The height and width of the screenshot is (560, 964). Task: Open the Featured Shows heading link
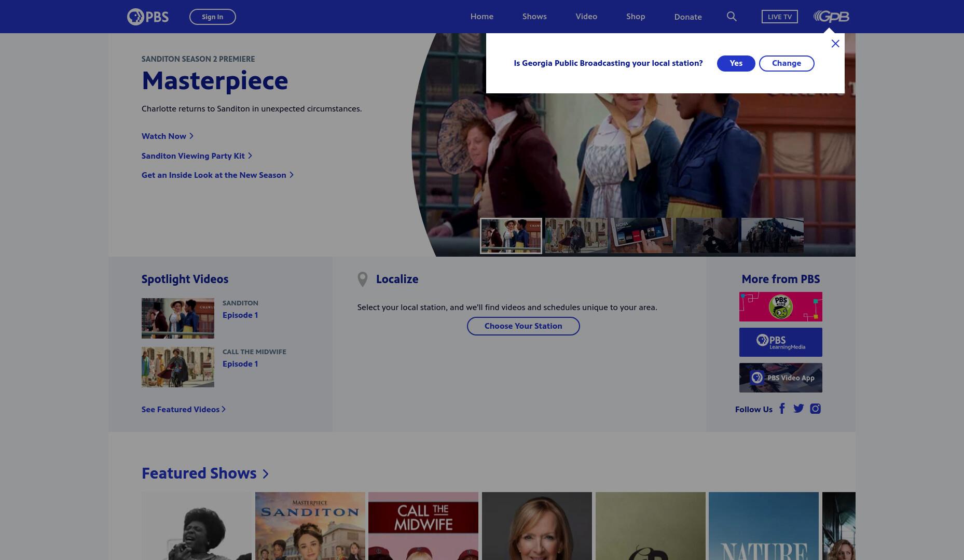point(205,473)
